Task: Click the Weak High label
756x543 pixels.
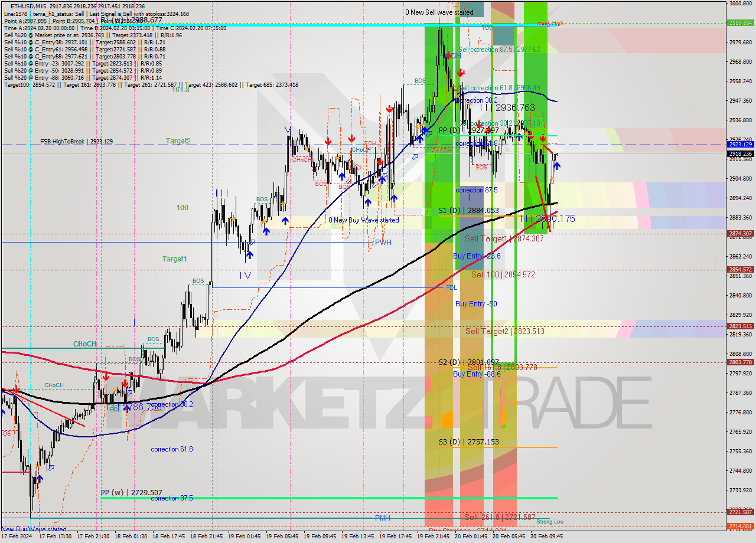Action: (549, 23)
